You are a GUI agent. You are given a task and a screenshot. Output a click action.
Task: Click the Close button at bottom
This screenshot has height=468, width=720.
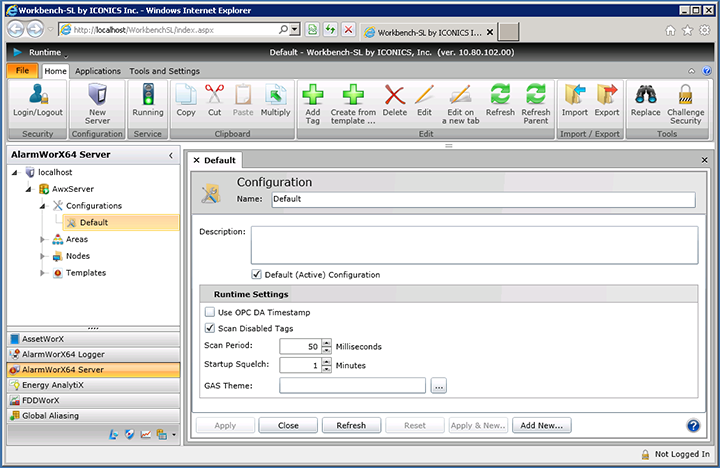(x=288, y=425)
